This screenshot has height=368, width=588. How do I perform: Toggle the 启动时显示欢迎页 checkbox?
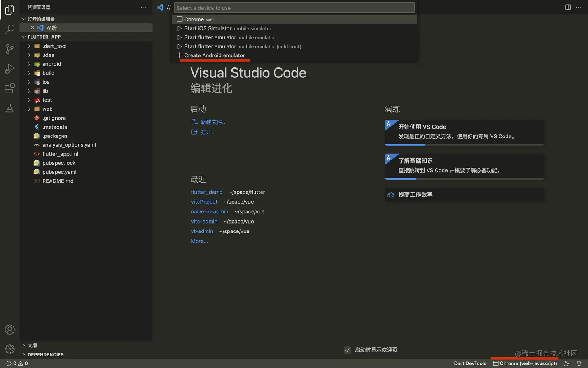pos(348,350)
